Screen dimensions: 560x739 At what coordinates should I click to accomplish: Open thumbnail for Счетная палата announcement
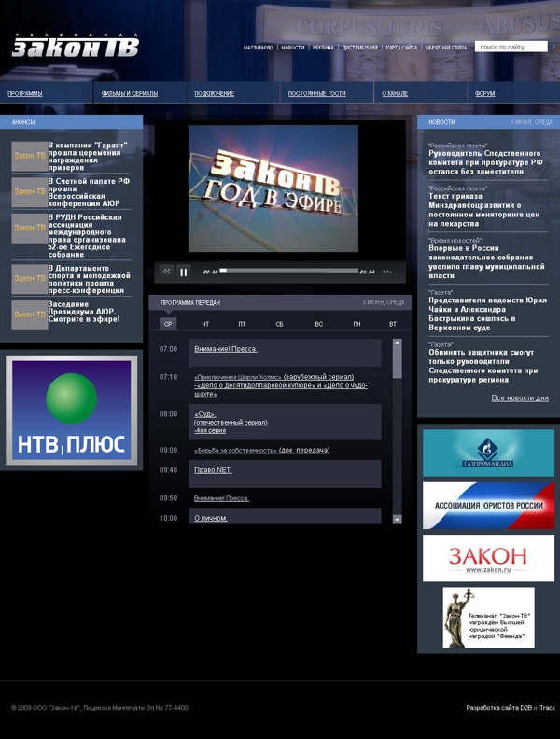[x=29, y=192]
